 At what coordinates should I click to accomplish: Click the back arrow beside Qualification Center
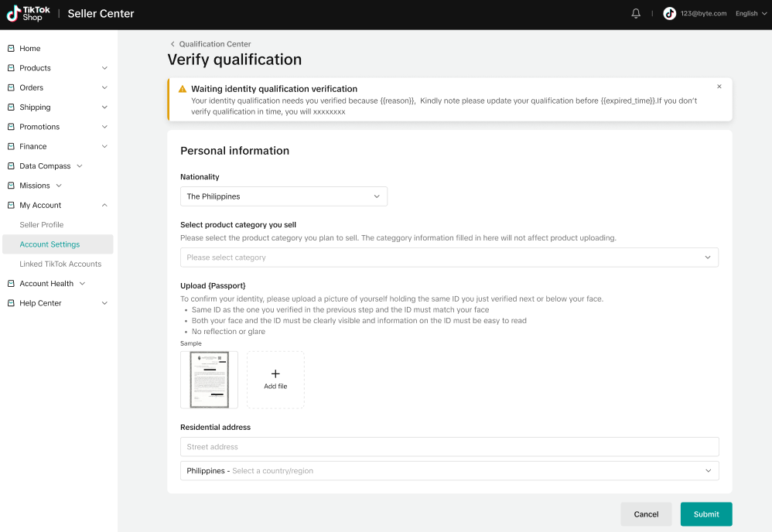point(173,44)
